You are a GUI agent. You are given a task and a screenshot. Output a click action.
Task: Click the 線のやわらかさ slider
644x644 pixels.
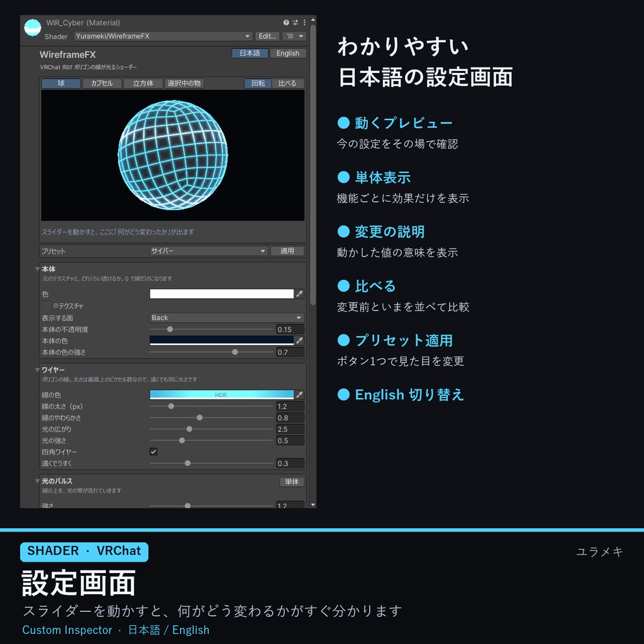(x=211, y=418)
